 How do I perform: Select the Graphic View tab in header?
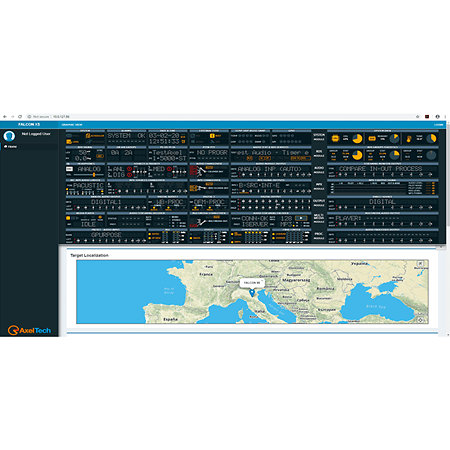point(72,125)
